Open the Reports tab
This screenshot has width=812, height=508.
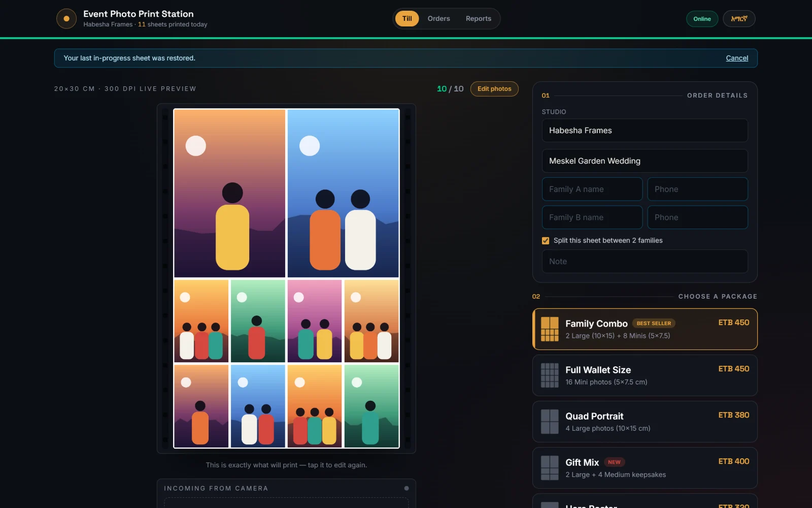coord(479,19)
